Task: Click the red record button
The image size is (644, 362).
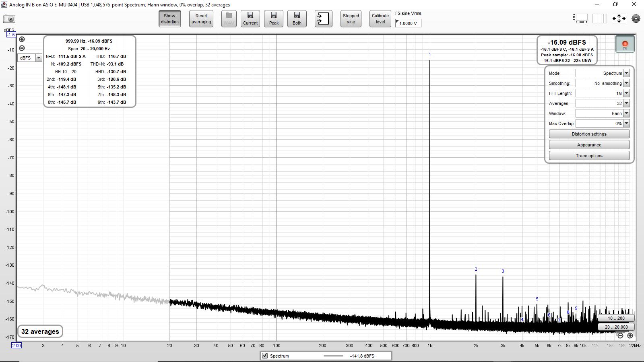Action: [625, 44]
